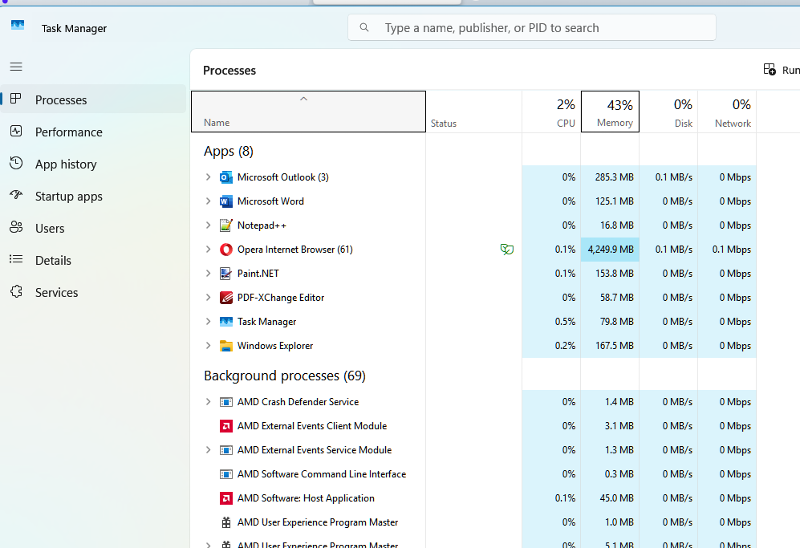Click the Notepad++ app icon

[226, 226]
